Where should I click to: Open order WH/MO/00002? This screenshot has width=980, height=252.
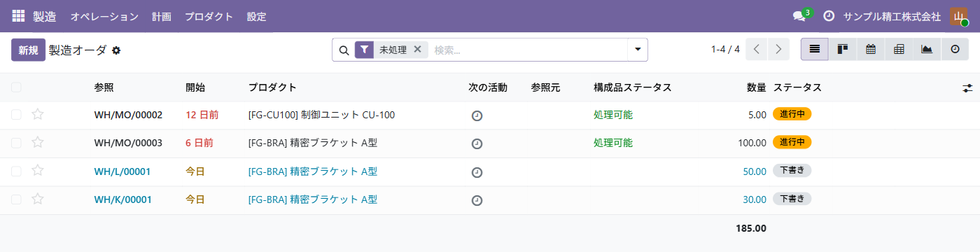(128, 115)
